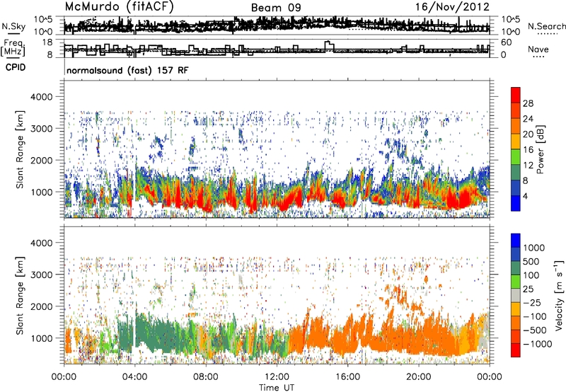The image size is (566, 392).
Task: Click the McMurdo (fitACF) title text
Action: (x=119, y=6)
